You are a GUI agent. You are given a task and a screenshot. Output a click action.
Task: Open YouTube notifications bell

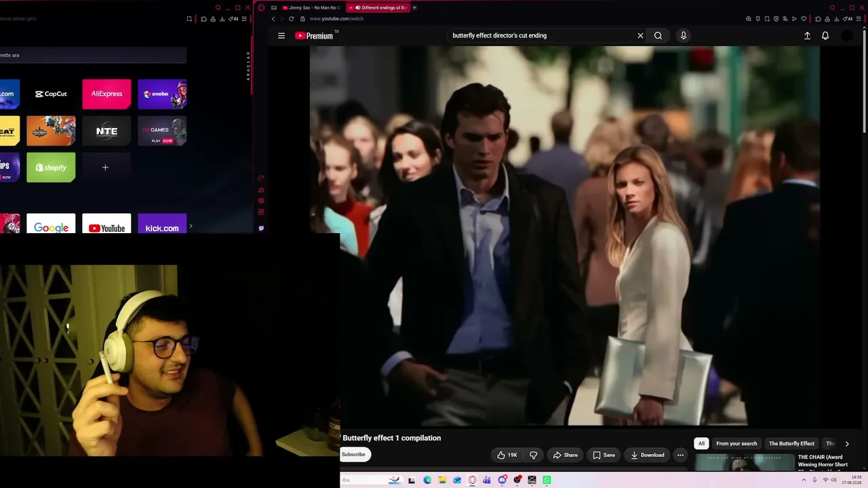coord(825,36)
